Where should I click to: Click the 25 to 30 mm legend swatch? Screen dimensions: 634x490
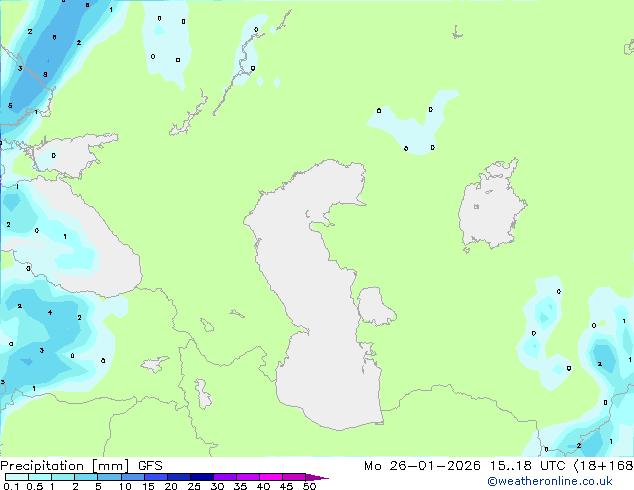pos(201,477)
